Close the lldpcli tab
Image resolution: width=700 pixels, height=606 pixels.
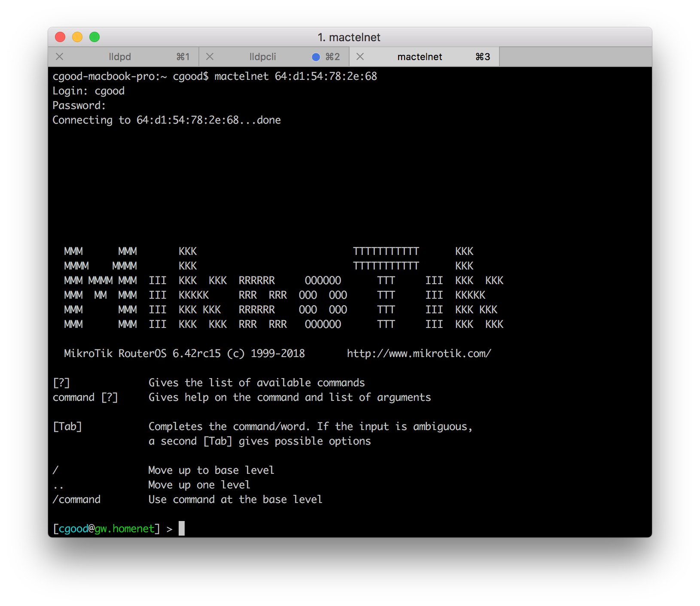coord(210,57)
